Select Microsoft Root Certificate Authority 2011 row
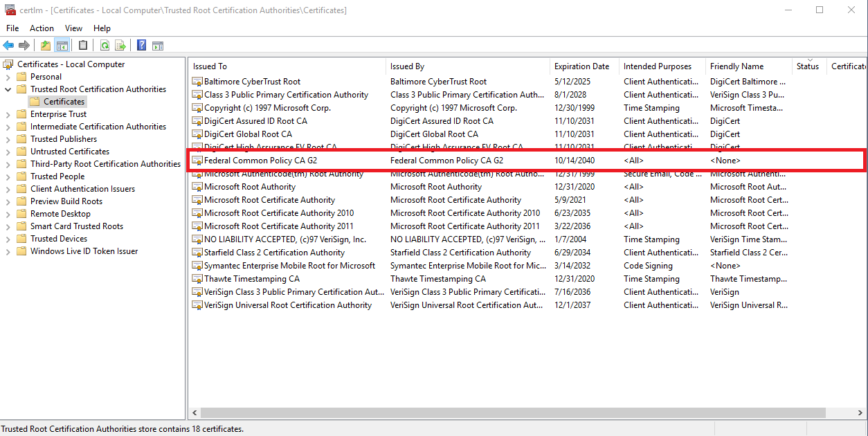The image size is (868, 436). tap(278, 226)
